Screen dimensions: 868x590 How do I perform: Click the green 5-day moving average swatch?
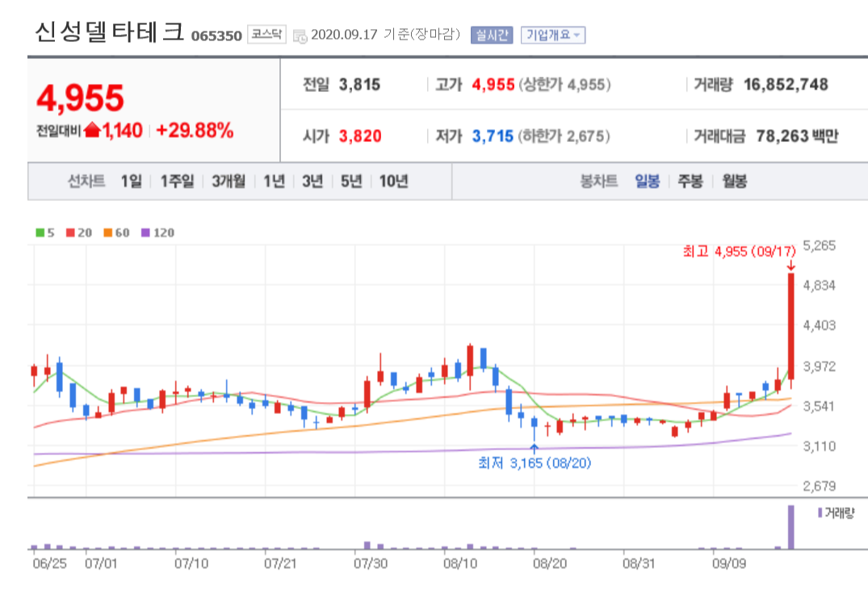[x=40, y=233]
